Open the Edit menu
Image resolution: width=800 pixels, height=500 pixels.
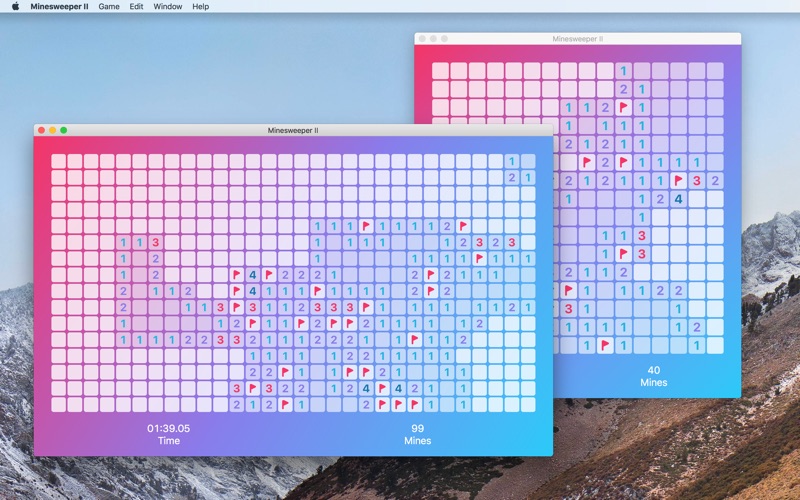pyautogui.click(x=136, y=7)
